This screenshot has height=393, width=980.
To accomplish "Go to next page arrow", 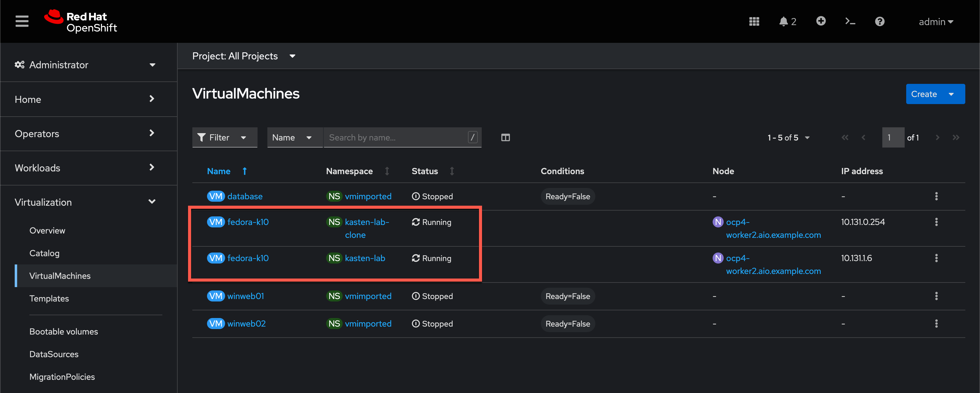I will (937, 138).
